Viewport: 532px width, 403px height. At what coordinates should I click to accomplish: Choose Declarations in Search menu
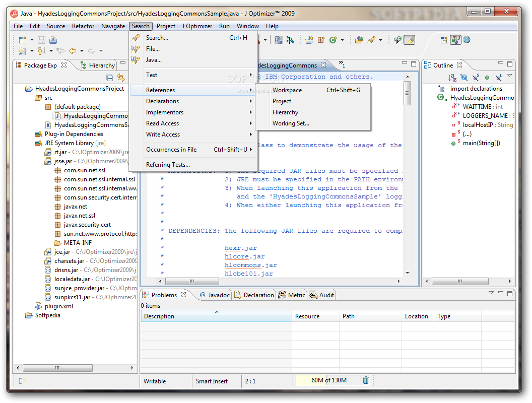click(193, 101)
